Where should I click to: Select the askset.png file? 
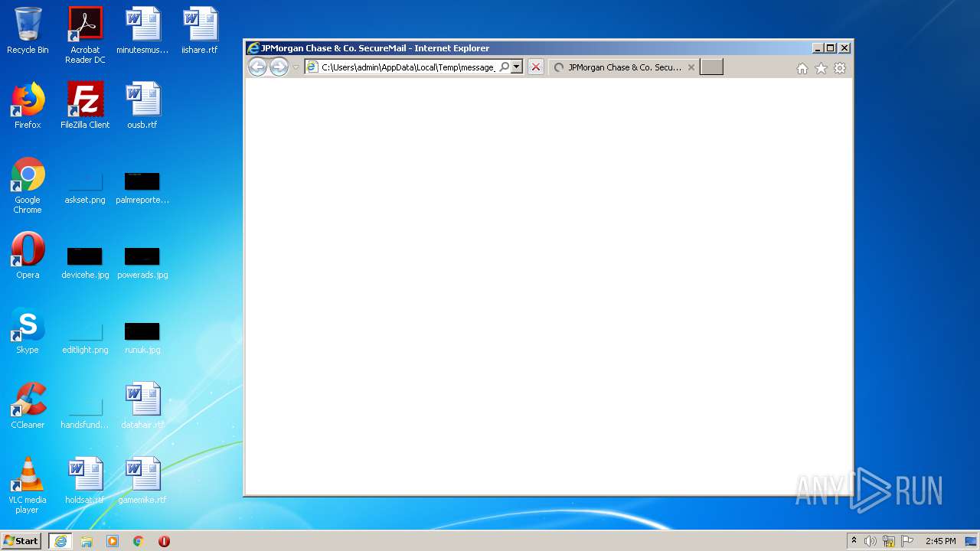pyautogui.click(x=85, y=188)
